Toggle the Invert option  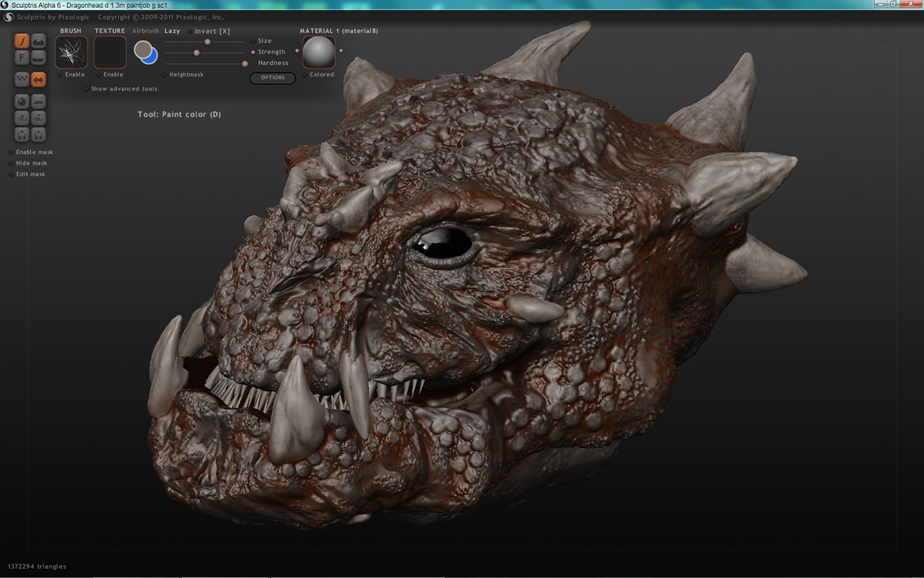(189, 31)
